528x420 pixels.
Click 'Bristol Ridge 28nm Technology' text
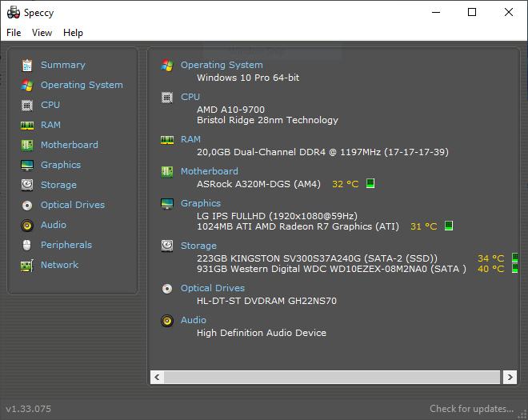(x=268, y=120)
